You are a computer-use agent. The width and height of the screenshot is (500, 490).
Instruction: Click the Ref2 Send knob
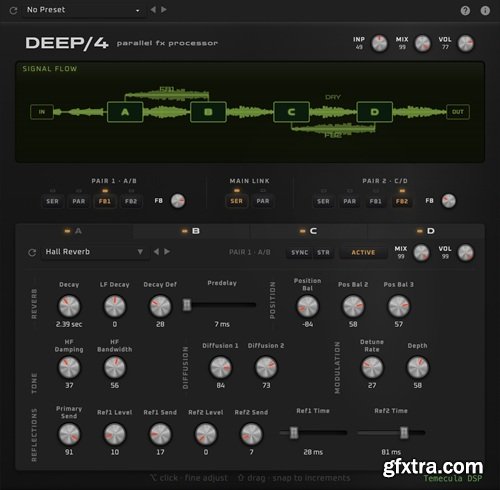pyautogui.click(x=251, y=434)
